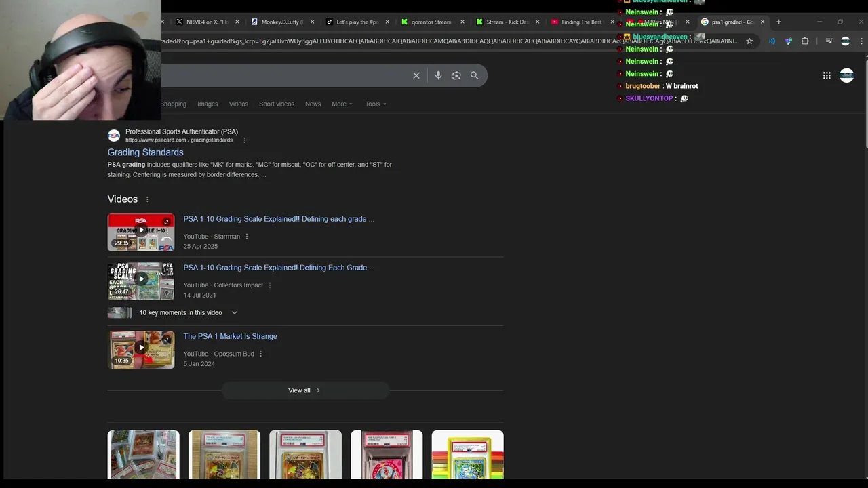This screenshot has width=868, height=488.
Task: Play the 10:35 video thumbnail
Action: (141, 350)
